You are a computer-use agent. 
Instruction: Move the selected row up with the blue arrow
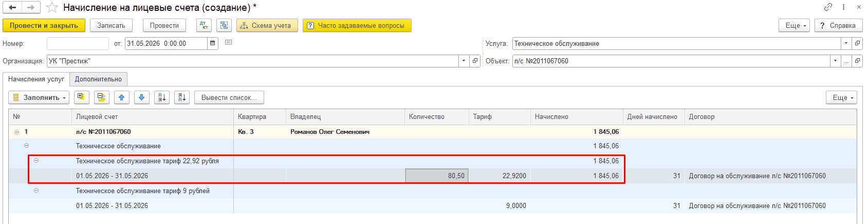[121, 97]
